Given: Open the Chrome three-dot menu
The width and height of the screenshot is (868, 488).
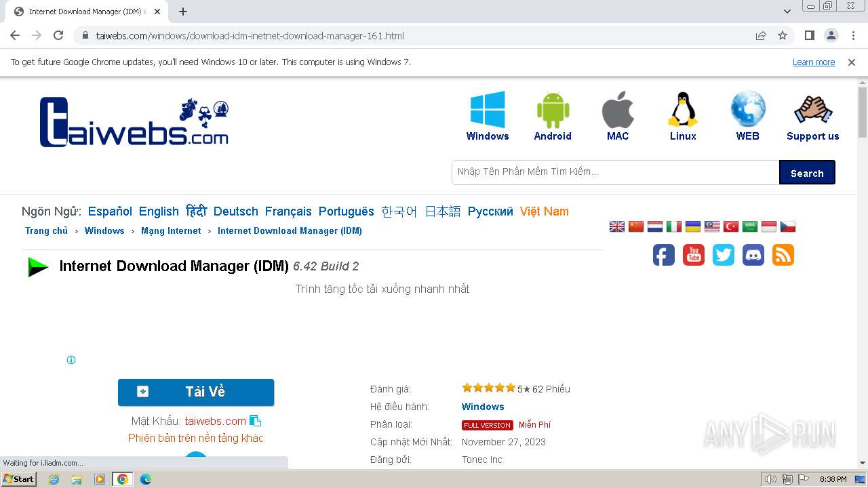Looking at the screenshot, I should pos(852,35).
